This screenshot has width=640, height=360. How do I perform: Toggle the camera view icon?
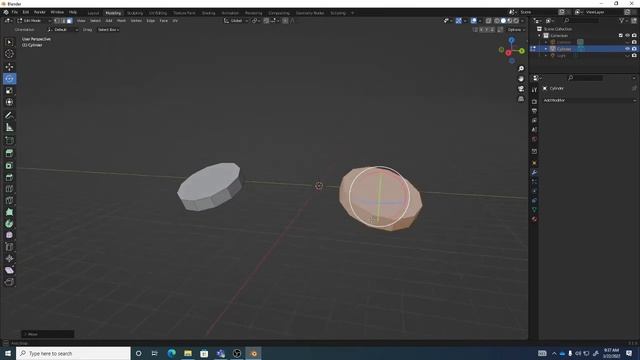(521, 89)
